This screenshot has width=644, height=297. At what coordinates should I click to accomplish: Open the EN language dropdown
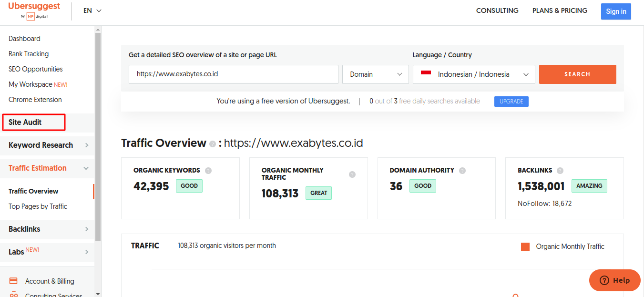(92, 10)
